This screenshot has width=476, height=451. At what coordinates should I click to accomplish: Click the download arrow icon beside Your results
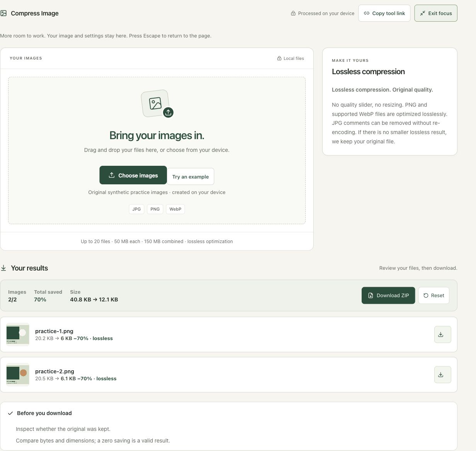point(3,268)
